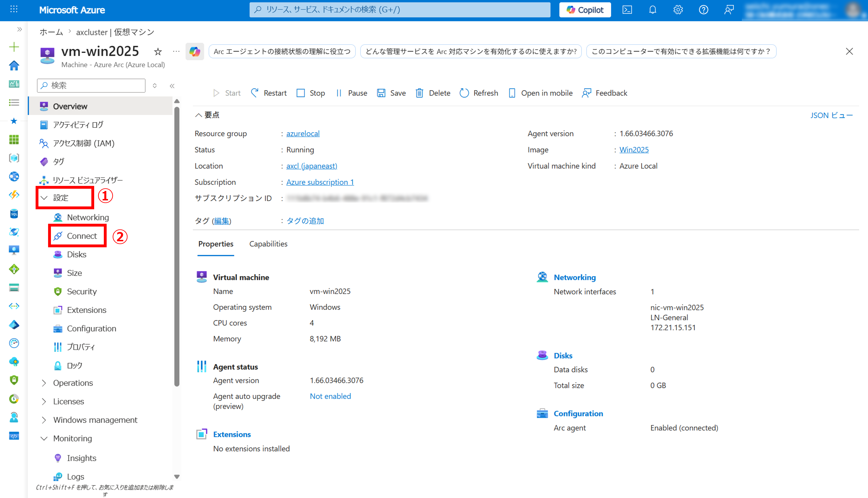Go to Home via sidebar house icon
The width and height of the screenshot is (868, 498).
pyautogui.click(x=14, y=65)
